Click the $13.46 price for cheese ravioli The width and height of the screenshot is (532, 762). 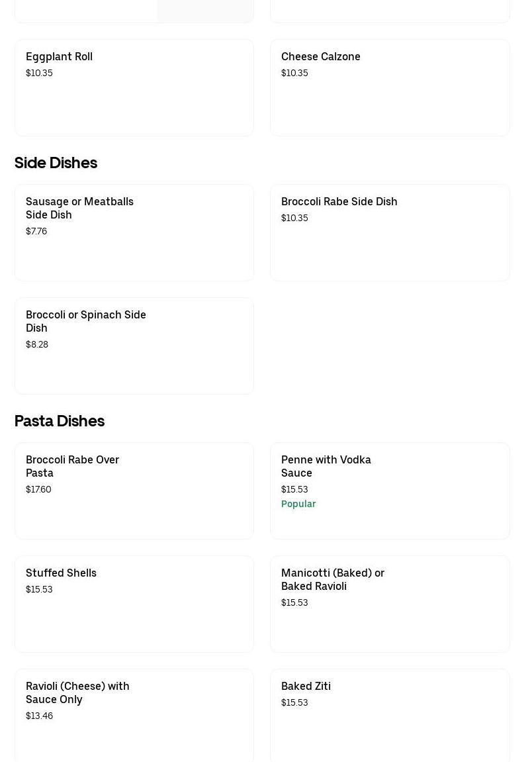(x=39, y=716)
